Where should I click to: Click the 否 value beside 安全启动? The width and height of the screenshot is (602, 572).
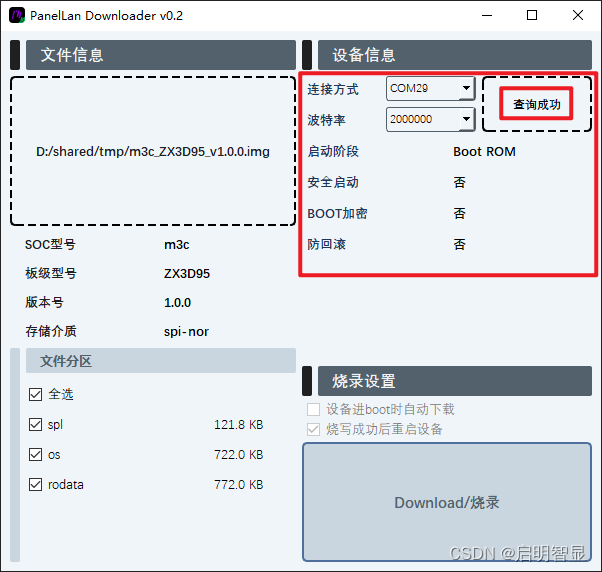coord(460,182)
